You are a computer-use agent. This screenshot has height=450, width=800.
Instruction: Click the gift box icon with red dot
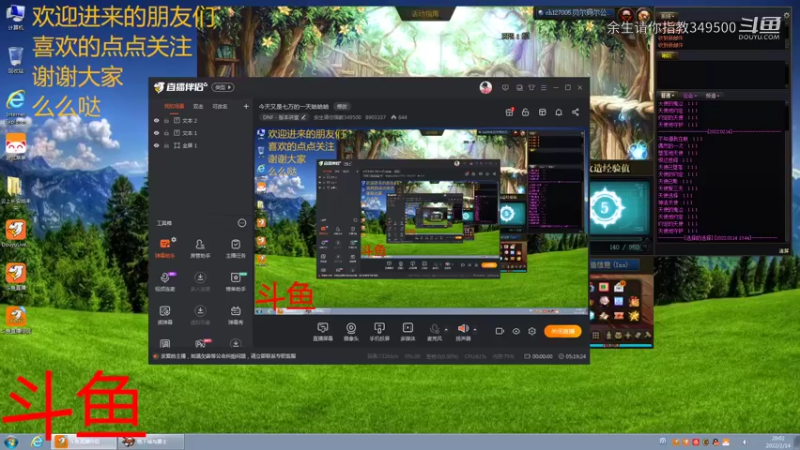pyautogui.click(x=509, y=112)
